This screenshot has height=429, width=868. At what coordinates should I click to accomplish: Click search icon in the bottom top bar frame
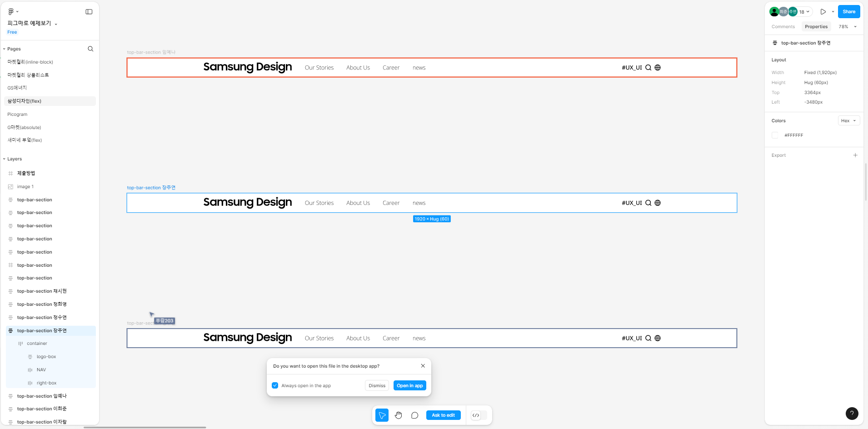(649, 338)
